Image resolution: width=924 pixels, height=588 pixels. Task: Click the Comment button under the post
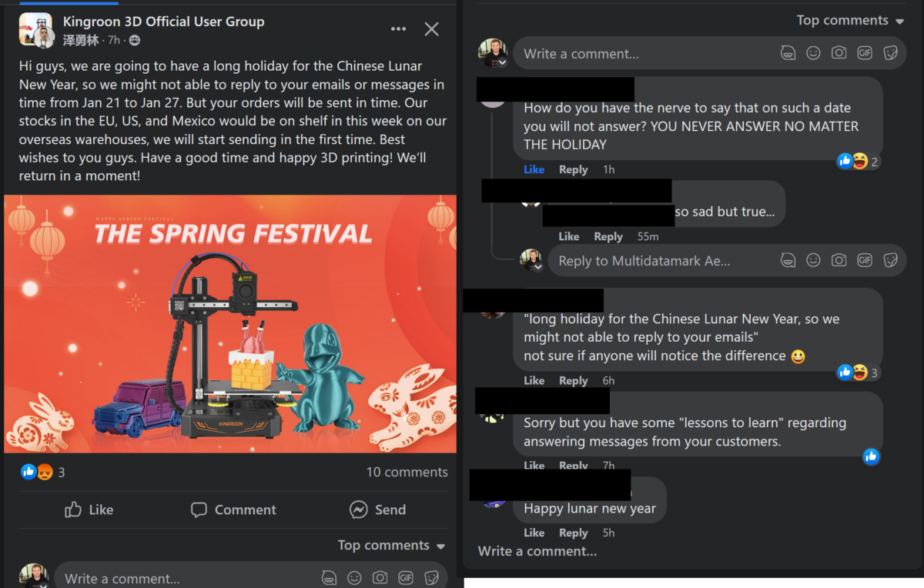coord(233,509)
